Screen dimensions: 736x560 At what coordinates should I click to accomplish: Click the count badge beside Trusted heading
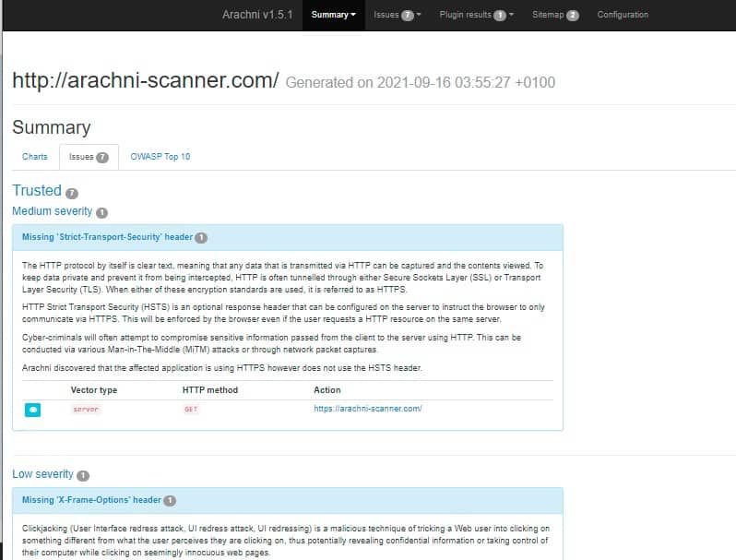72,193
